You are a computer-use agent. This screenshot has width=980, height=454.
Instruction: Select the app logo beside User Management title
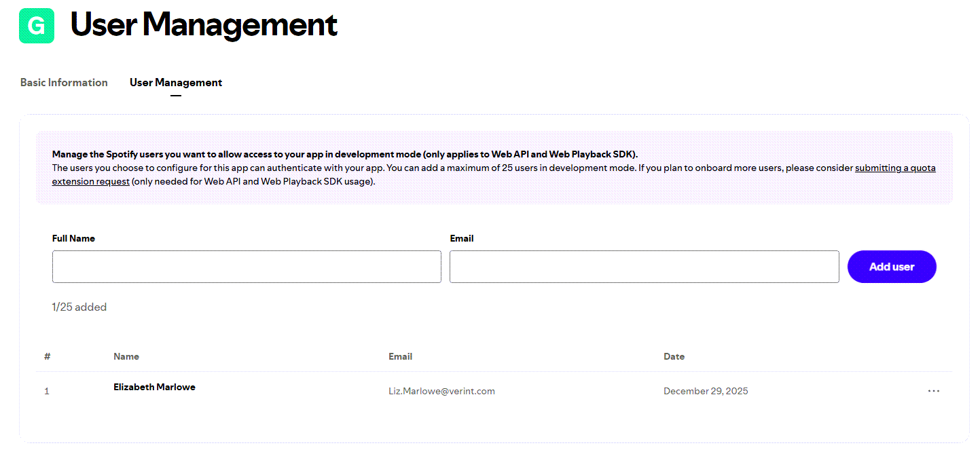point(37,25)
